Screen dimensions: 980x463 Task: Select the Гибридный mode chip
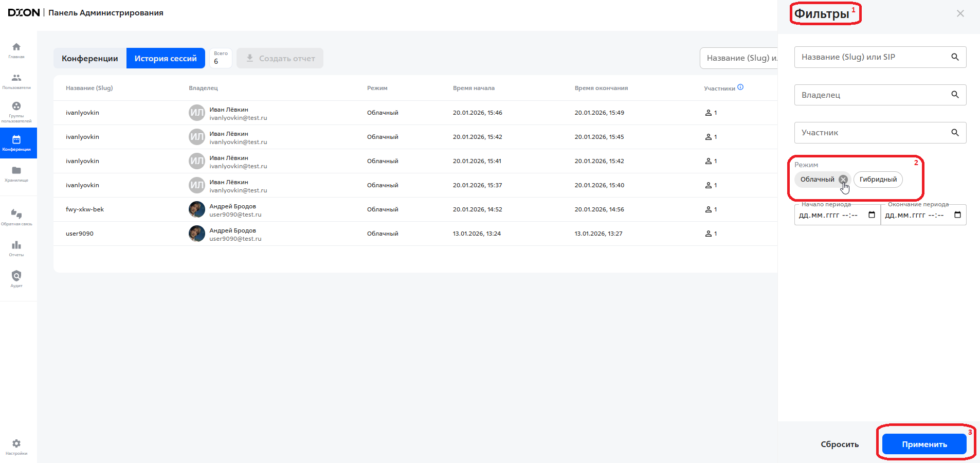pyautogui.click(x=878, y=180)
